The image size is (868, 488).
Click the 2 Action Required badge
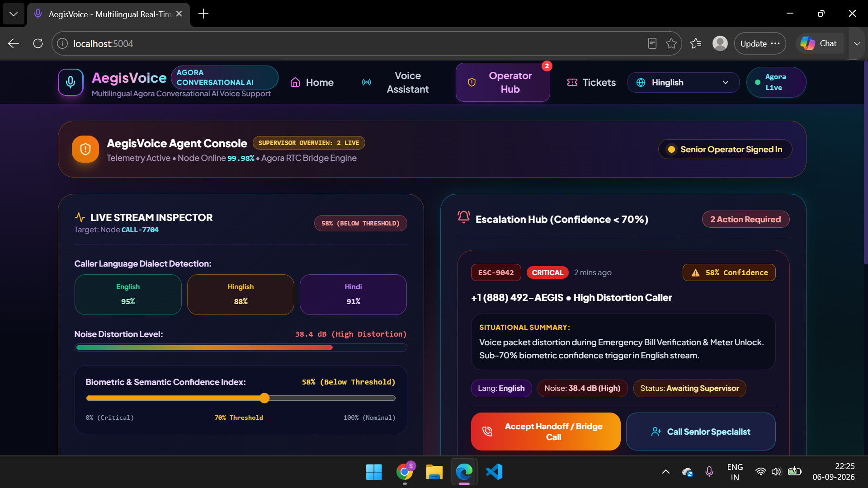click(x=745, y=219)
